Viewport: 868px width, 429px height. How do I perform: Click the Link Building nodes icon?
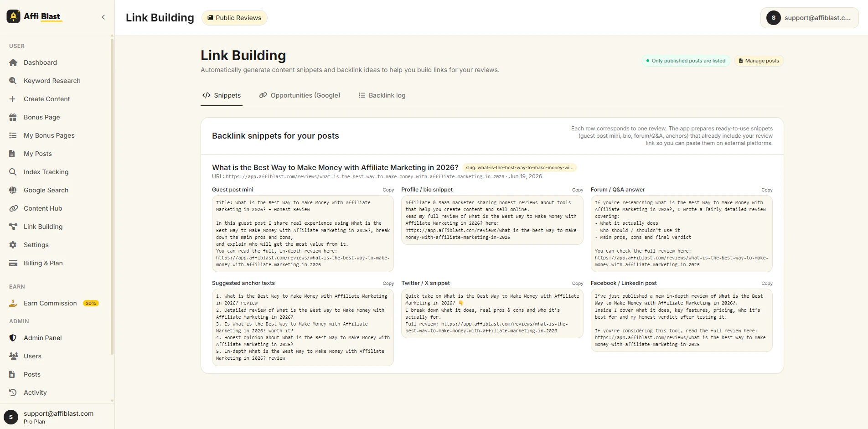[14, 227]
